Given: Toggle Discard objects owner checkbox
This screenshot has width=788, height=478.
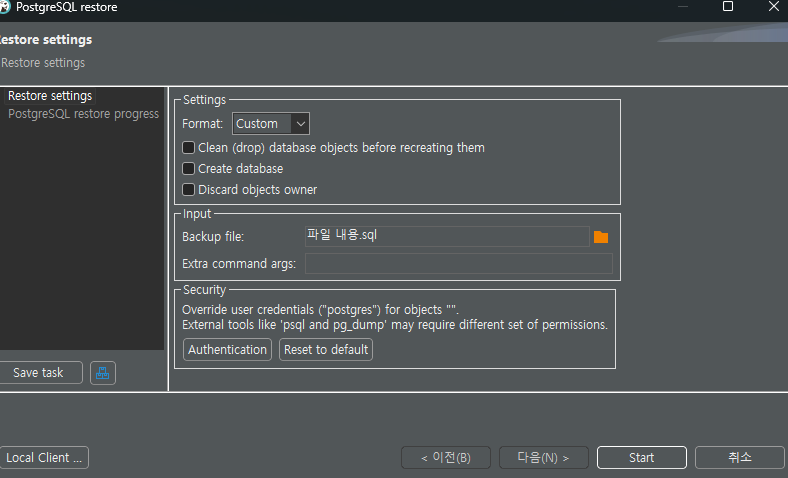Looking at the screenshot, I should (188, 190).
